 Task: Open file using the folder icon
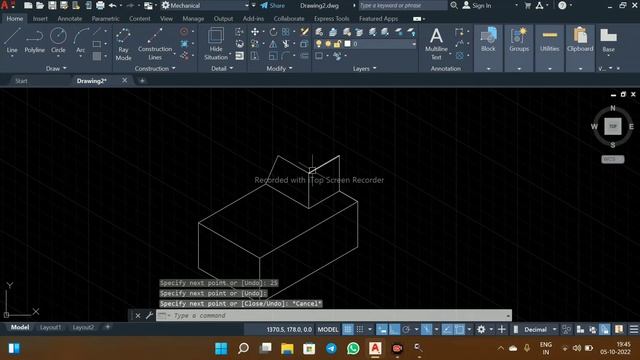coord(40,5)
